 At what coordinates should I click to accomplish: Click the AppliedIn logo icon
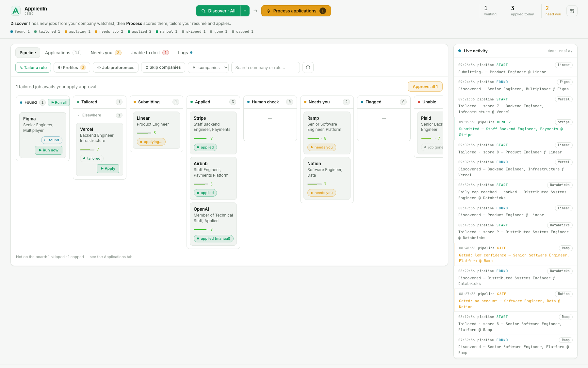point(16,11)
